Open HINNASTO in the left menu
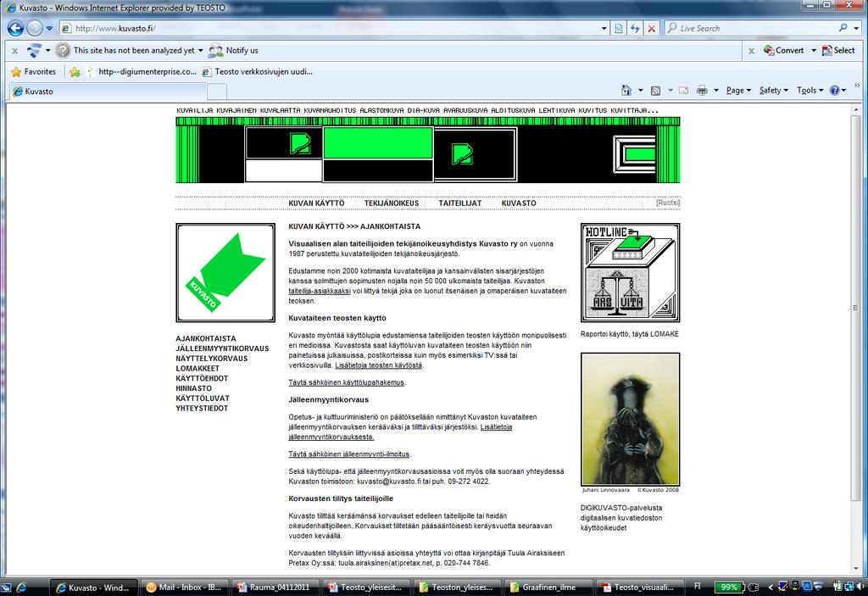Screen dimensions: 868x596 (193, 388)
